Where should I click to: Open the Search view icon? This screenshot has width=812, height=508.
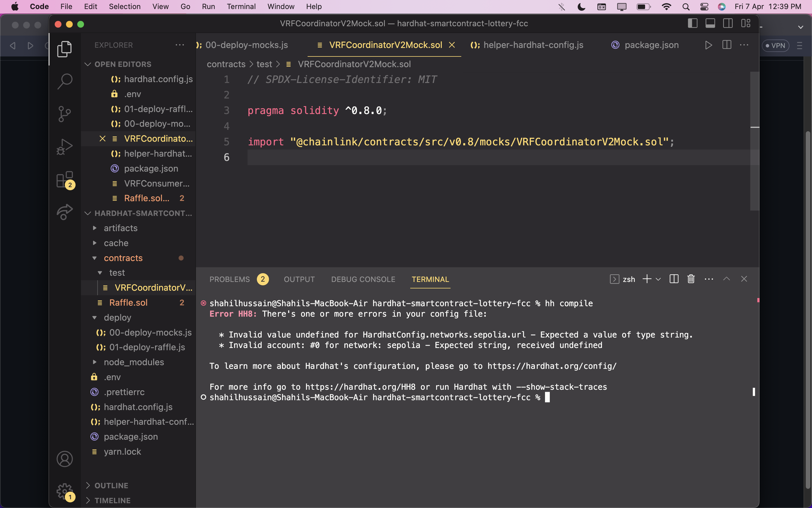pos(64,81)
